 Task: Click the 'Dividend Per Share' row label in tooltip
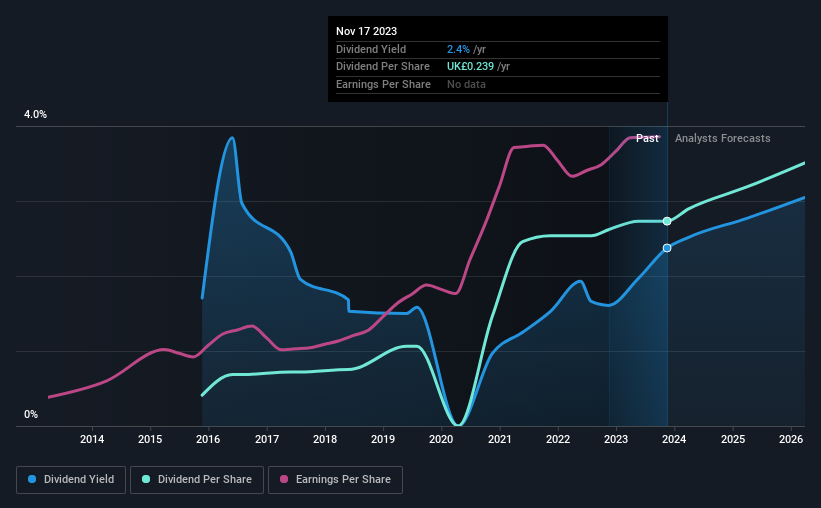click(383, 67)
